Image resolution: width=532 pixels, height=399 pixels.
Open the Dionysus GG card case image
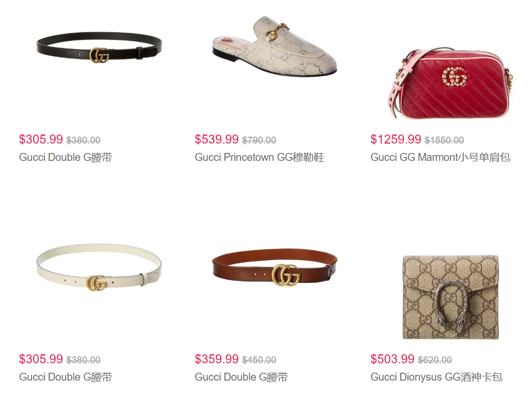point(451,297)
